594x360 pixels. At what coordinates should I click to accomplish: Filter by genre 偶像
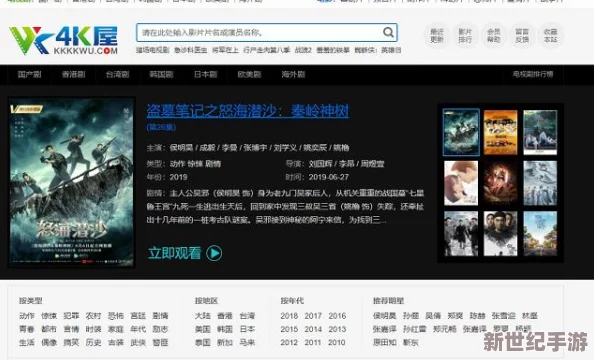click(49, 343)
